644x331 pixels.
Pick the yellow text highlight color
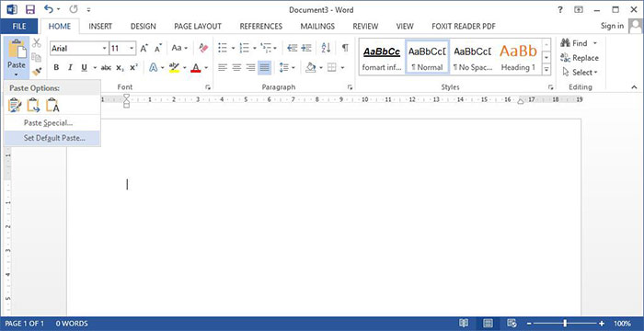pos(174,67)
